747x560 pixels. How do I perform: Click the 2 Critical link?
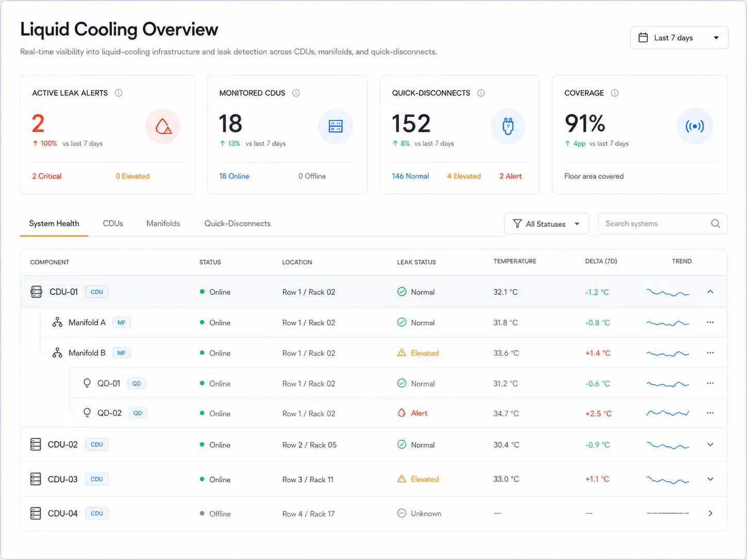(x=46, y=176)
